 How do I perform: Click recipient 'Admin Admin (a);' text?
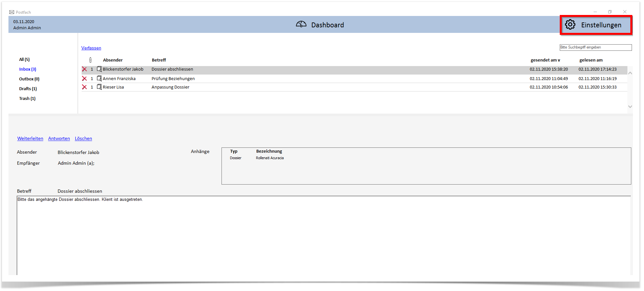(x=76, y=163)
